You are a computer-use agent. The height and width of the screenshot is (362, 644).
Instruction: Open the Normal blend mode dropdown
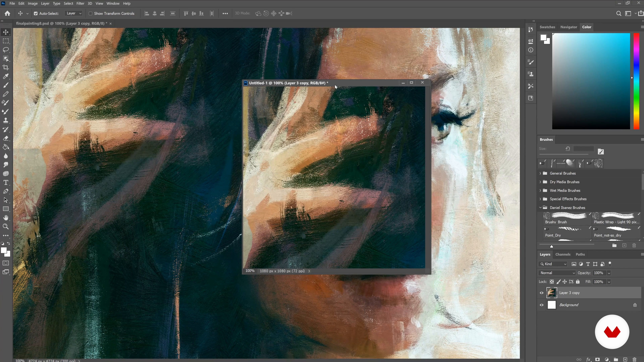tap(557, 273)
